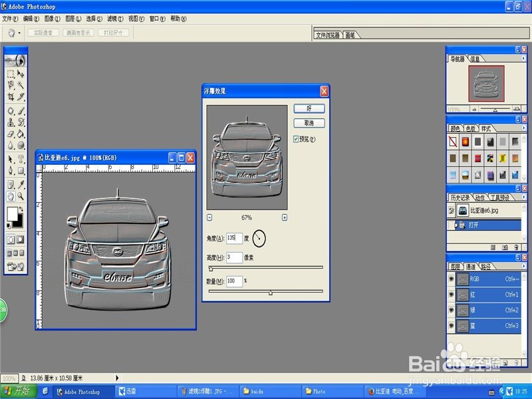This screenshot has width=532, height=399.
Task: Switch to Quick Mask mode
Action: [x=21, y=239]
